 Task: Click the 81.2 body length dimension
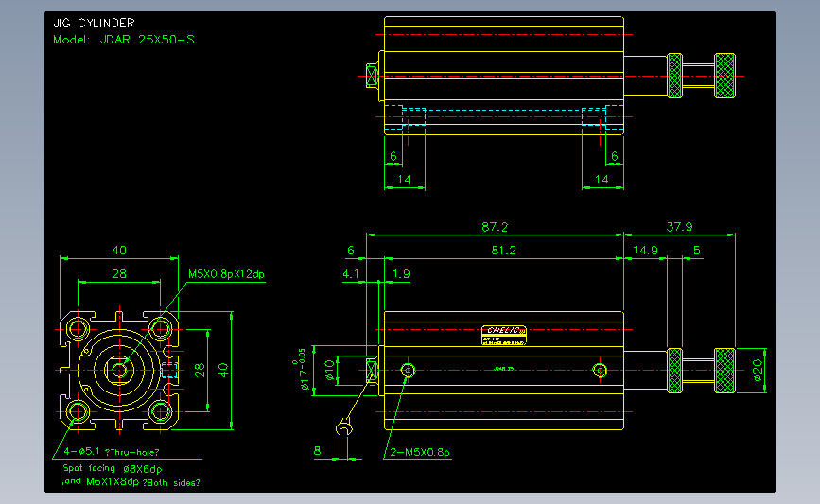503,251
